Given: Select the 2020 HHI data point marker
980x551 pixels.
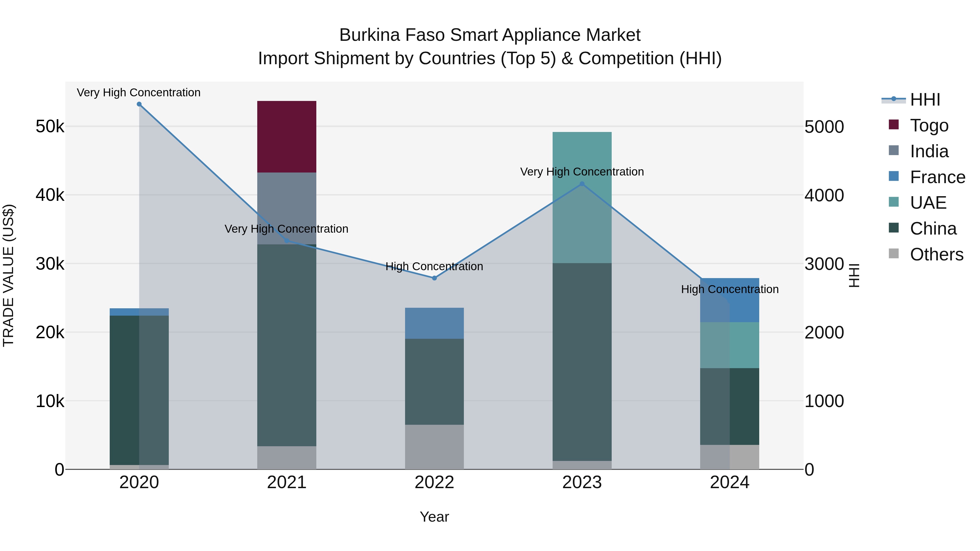Looking at the screenshot, I should (x=139, y=104).
